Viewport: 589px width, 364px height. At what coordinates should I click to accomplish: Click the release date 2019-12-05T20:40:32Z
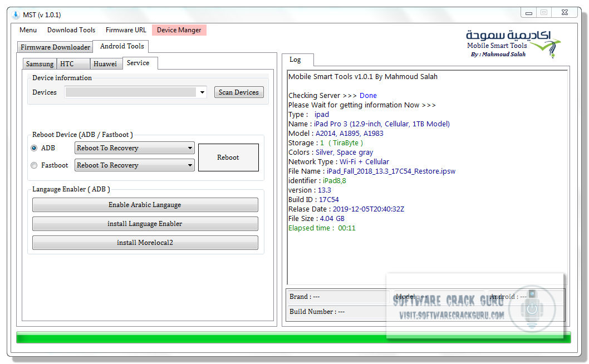click(369, 209)
